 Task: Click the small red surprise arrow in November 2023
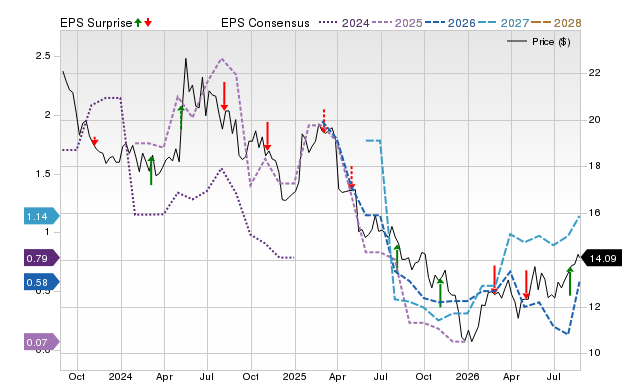(95, 141)
